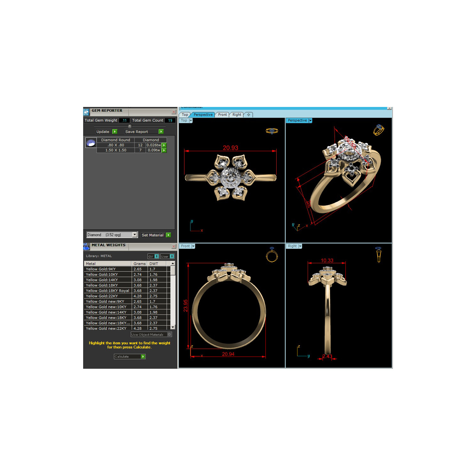Click the command bar collapse button
Screen dimensions: 476x476
pyautogui.click(x=389, y=108)
